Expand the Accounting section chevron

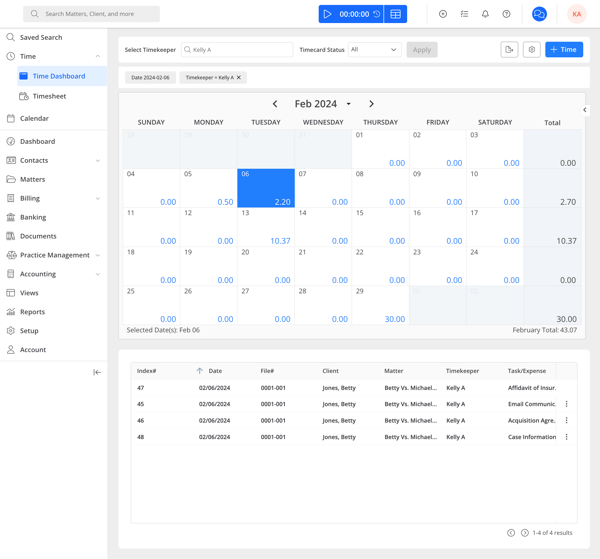point(98,274)
